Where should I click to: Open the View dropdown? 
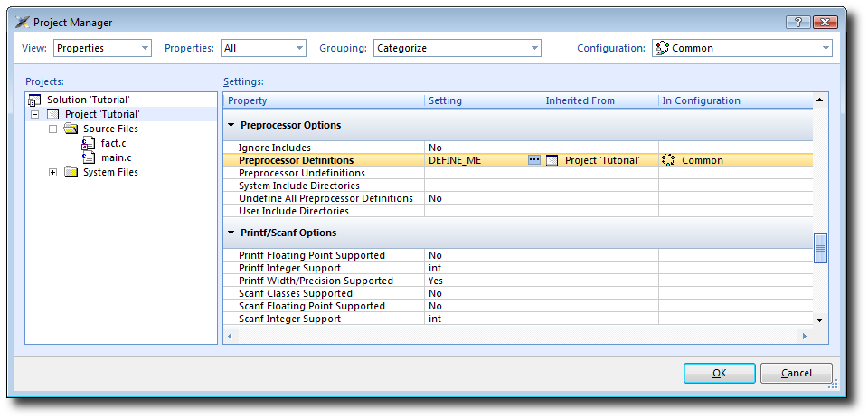102,48
